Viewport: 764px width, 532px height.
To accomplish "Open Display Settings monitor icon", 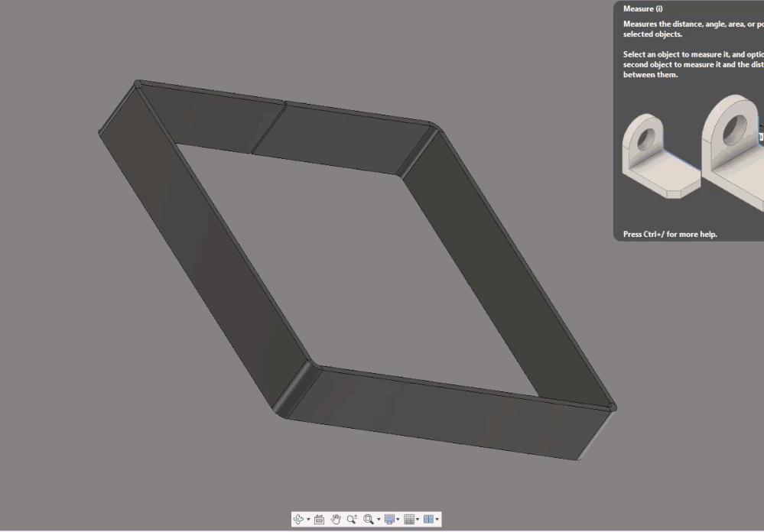I will pos(389,519).
